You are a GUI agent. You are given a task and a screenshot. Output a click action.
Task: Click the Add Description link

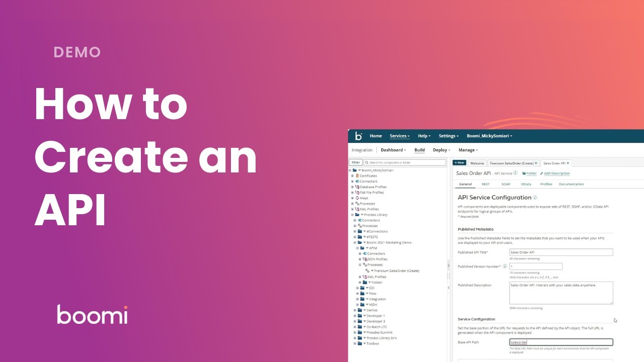(x=557, y=173)
